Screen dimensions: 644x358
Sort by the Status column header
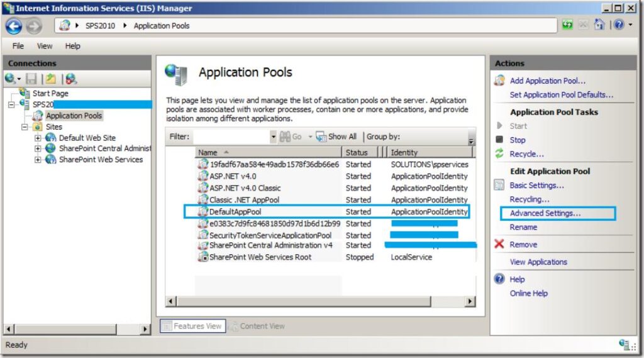[x=359, y=152]
